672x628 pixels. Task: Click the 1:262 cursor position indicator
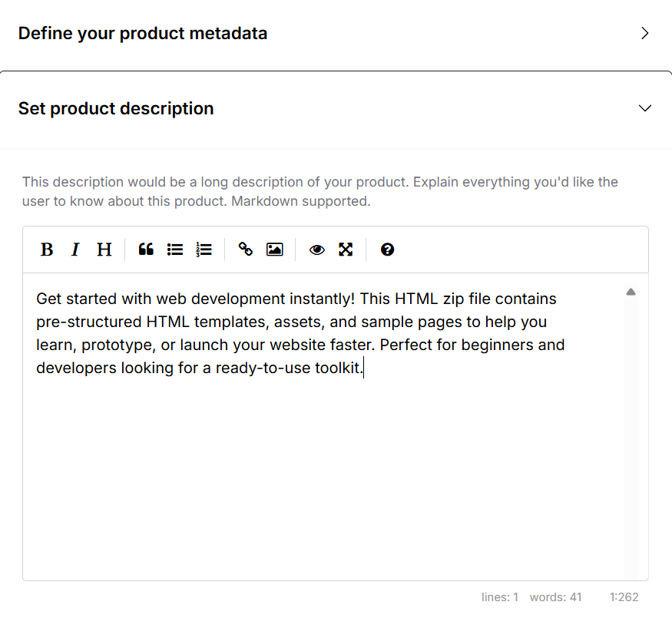coord(624,597)
